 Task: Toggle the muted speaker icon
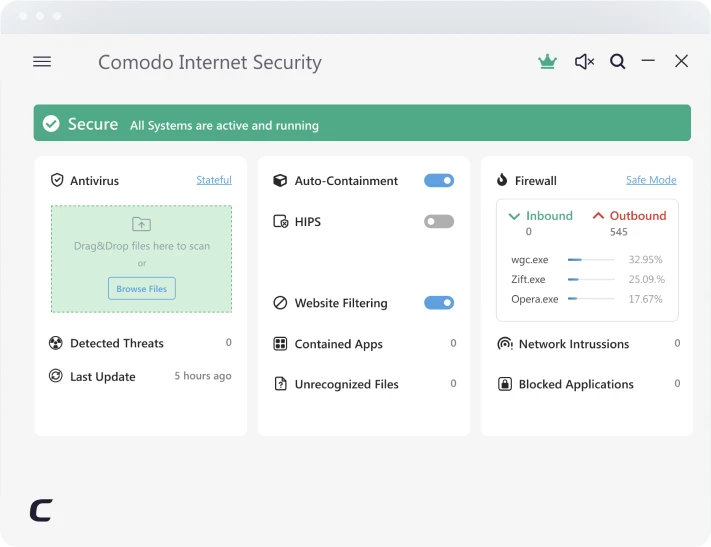tap(584, 61)
